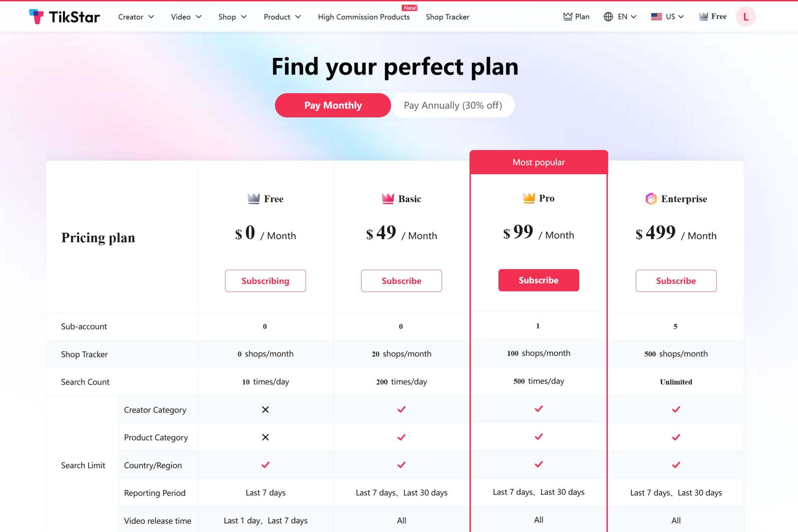Image resolution: width=798 pixels, height=532 pixels.
Task: Click the Most popular banner
Action: [538, 162]
